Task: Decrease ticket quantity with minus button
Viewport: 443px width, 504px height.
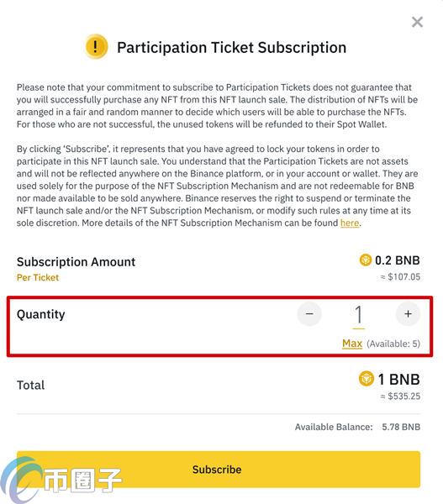Action: (x=309, y=313)
